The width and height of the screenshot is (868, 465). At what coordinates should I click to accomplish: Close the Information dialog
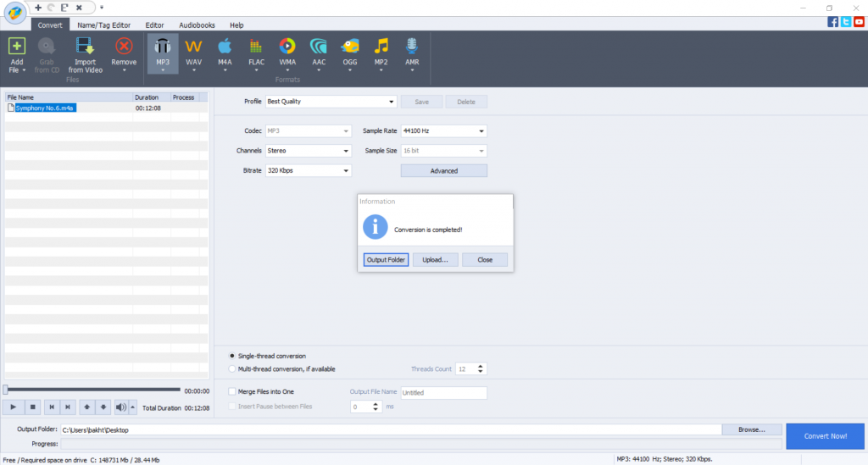point(485,260)
